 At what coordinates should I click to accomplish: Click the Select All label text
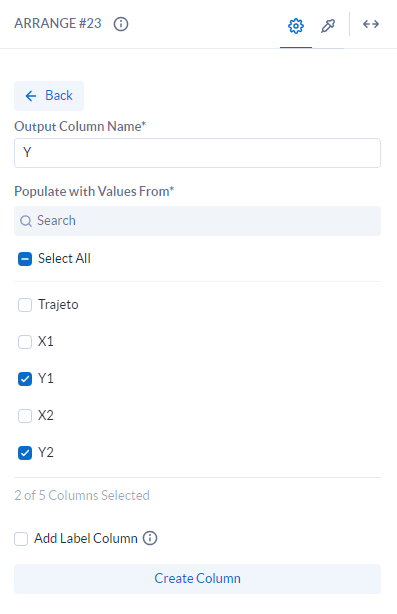(x=64, y=258)
